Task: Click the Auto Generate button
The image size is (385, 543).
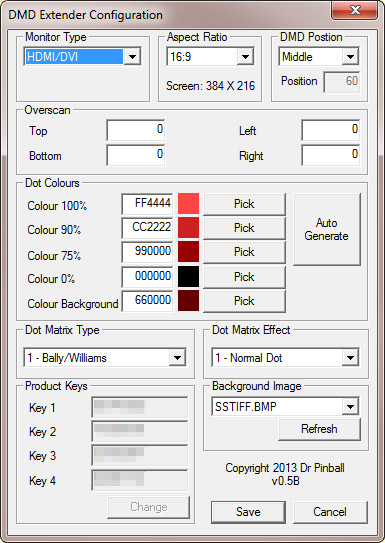Action: tap(327, 230)
